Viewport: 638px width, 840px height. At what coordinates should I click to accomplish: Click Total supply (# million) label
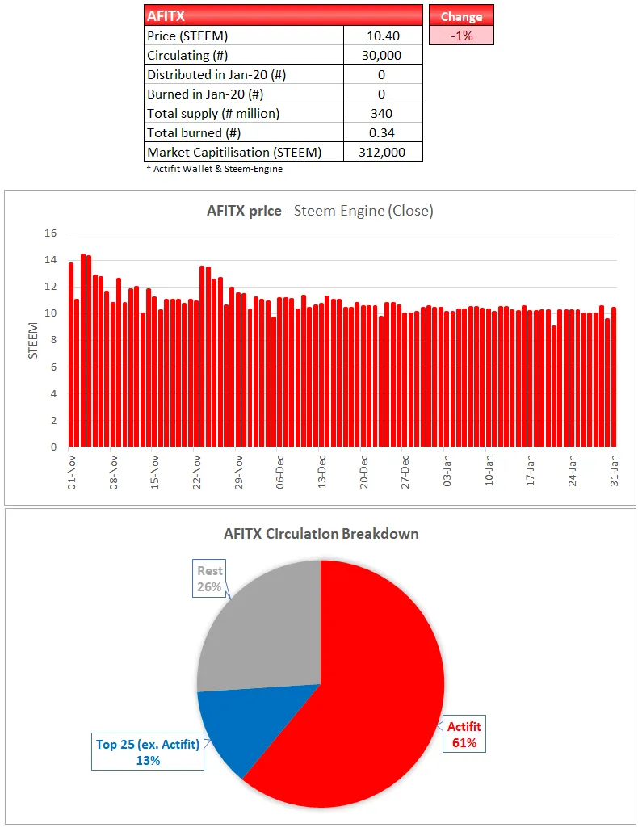[x=213, y=114]
